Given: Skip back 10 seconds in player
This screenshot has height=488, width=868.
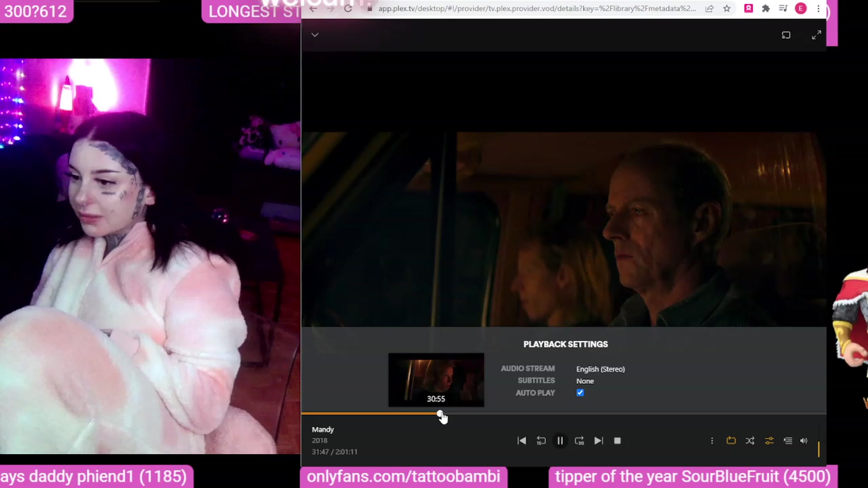Looking at the screenshot, I should (541, 441).
